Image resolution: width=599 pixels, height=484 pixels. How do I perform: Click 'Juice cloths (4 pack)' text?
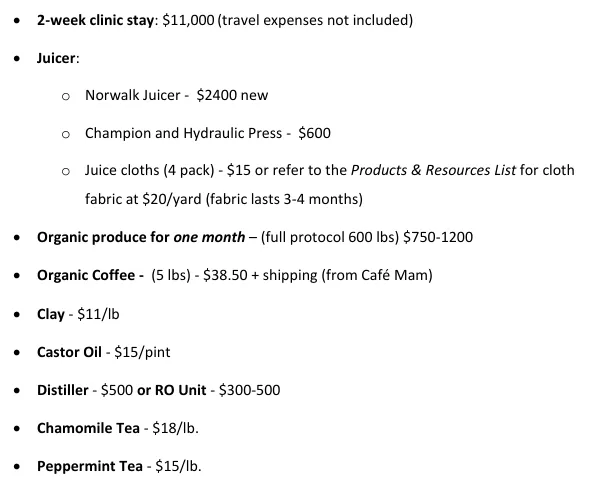coord(149,170)
